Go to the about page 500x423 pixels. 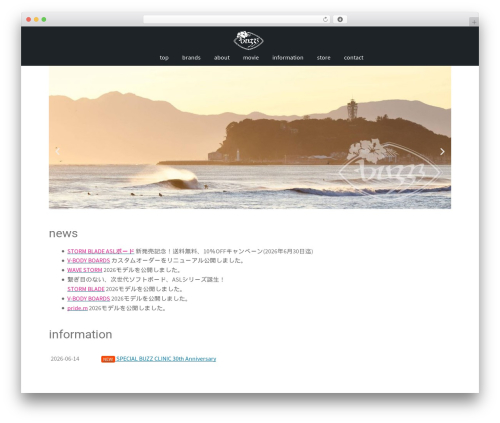[x=222, y=58]
